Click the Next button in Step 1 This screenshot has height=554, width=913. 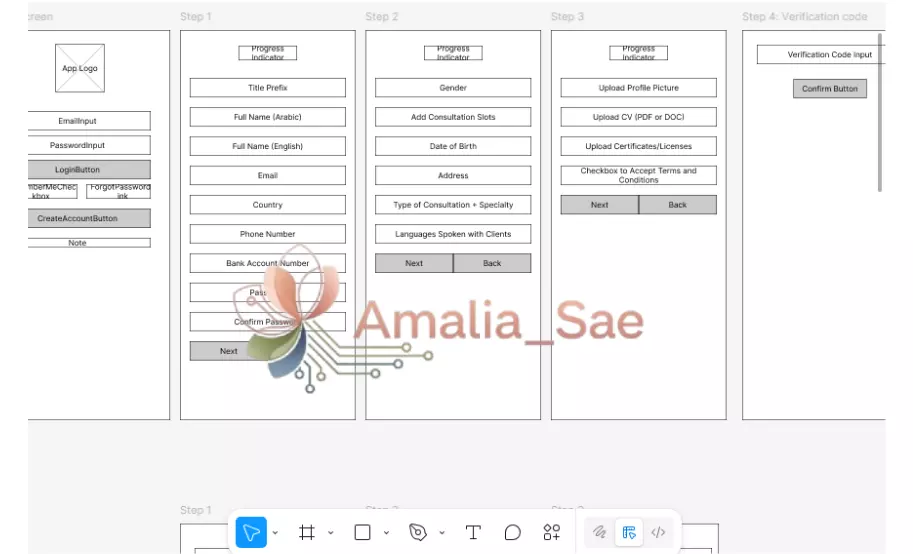click(228, 351)
